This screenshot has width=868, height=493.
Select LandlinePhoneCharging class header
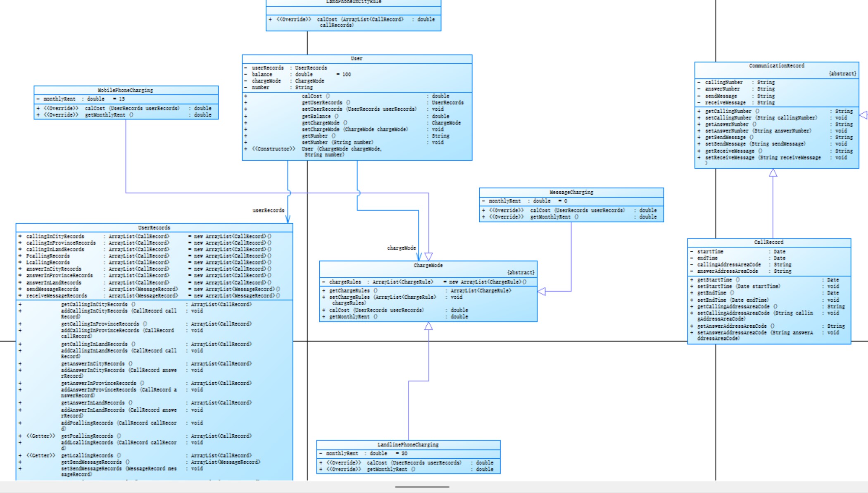click(x=408, y=445)
